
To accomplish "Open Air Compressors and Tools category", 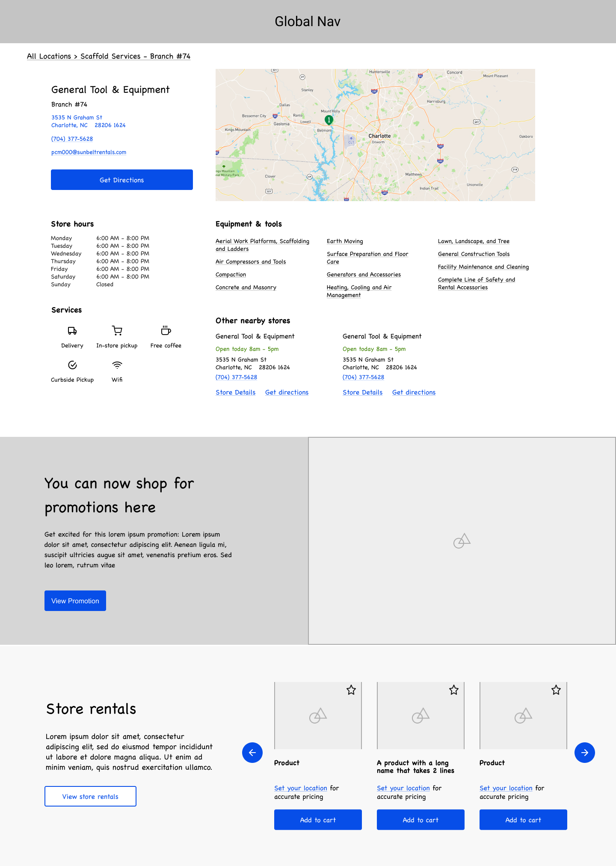I will click(251, 261).
